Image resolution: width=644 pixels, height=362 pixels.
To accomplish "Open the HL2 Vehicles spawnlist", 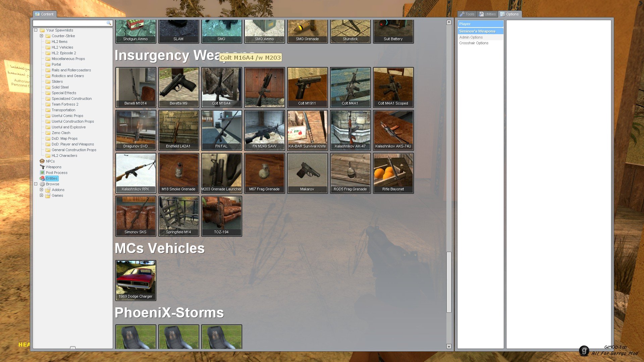I will [62, 47].
